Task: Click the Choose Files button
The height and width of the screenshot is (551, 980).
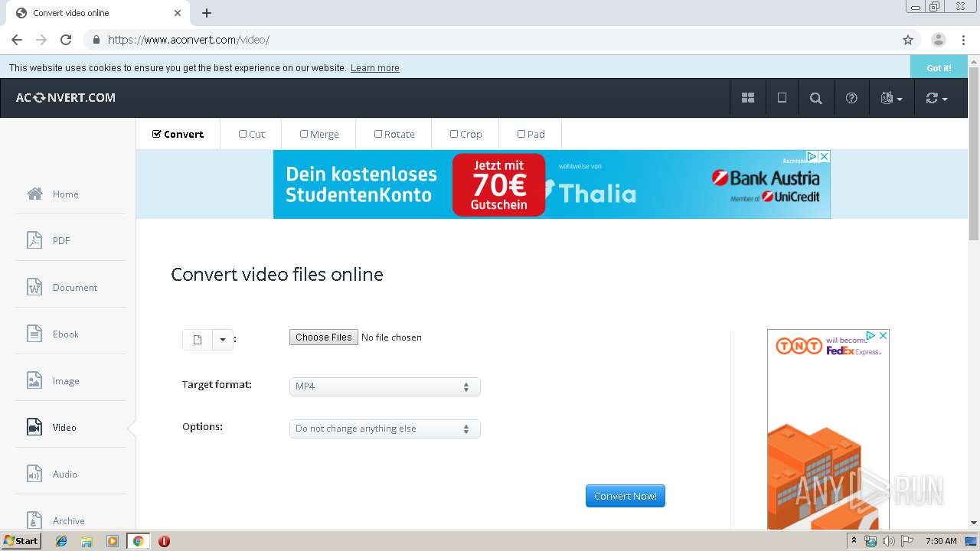Action: click(324, 337)
